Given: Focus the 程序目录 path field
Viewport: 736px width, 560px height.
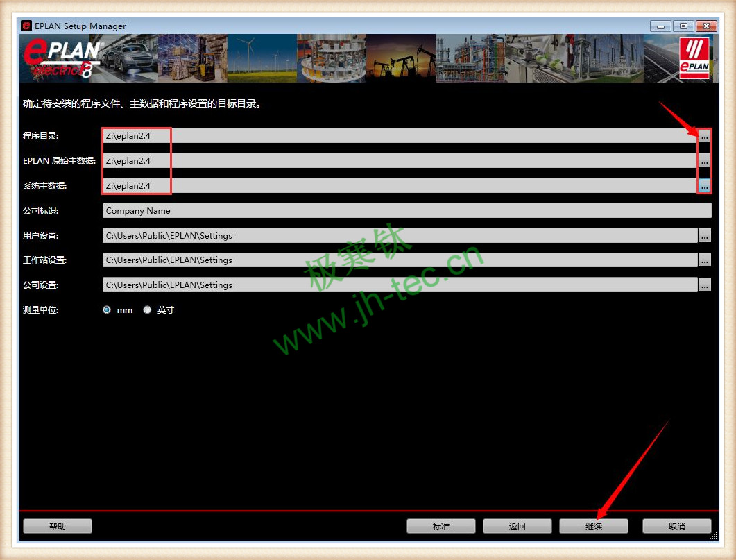Looking at the screenshot, I should 400,136.
